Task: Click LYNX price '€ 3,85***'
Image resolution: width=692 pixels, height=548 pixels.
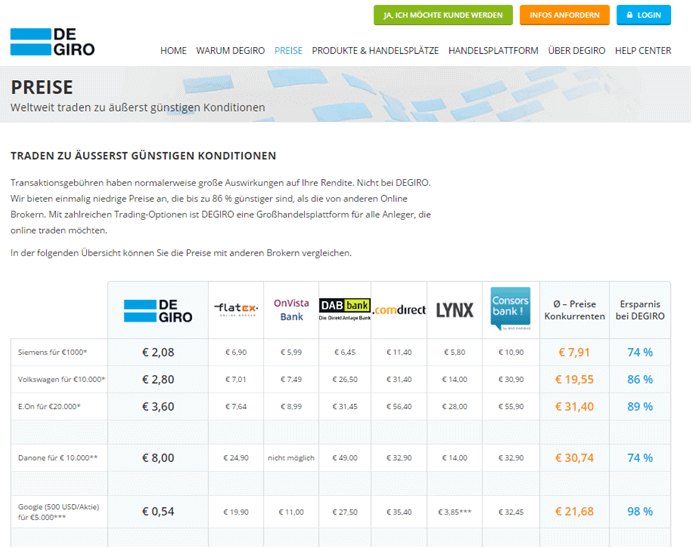Action: (x=455, y=512)
